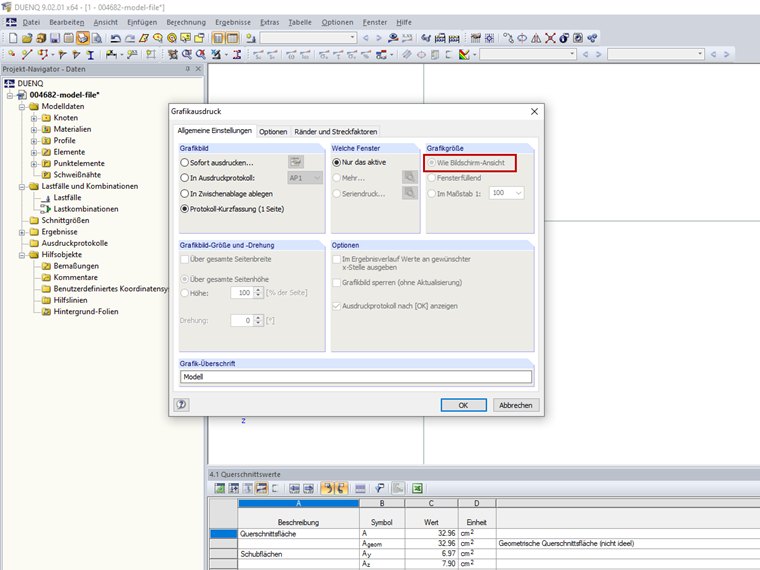Click the Höhe percentage spinner field

point(247,292)
